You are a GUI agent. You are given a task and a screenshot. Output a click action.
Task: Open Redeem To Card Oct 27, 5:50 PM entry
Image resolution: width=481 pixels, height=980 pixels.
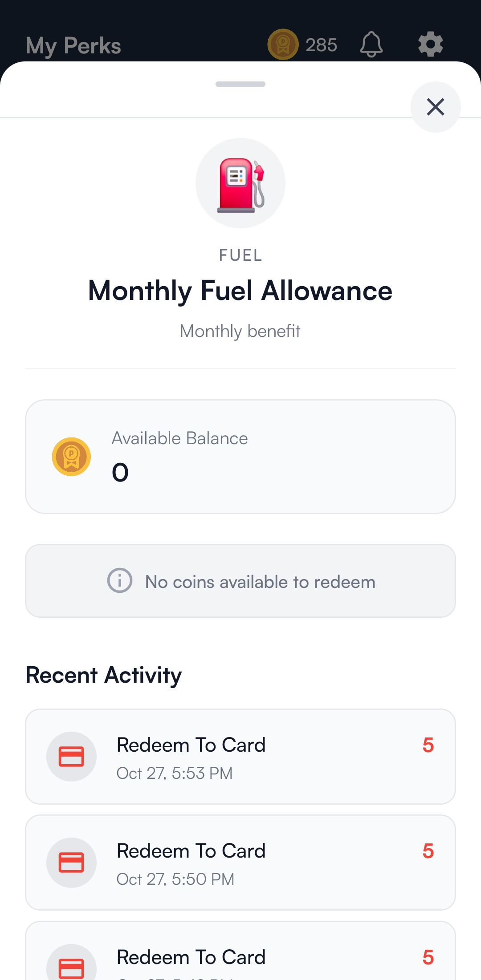pos(240,863)
